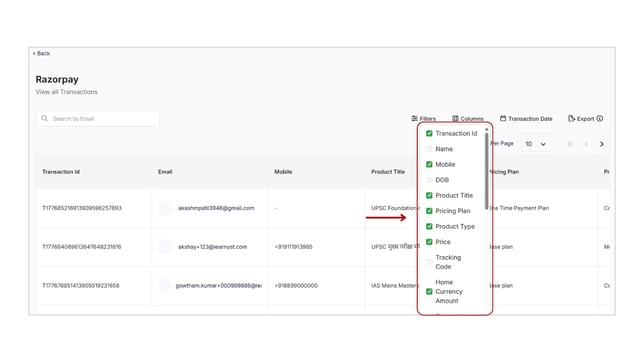
Task: Enable the DOB column checkbox
Action: coord(429,180)
